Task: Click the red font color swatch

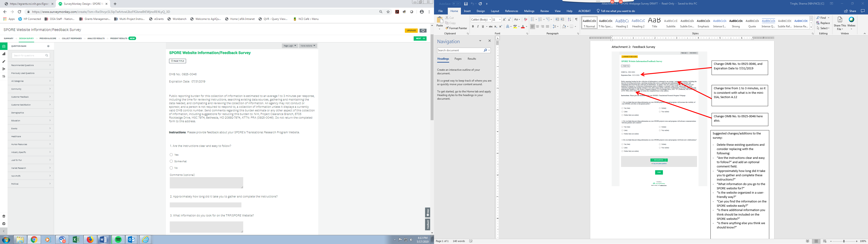Action: coord(523,27)
